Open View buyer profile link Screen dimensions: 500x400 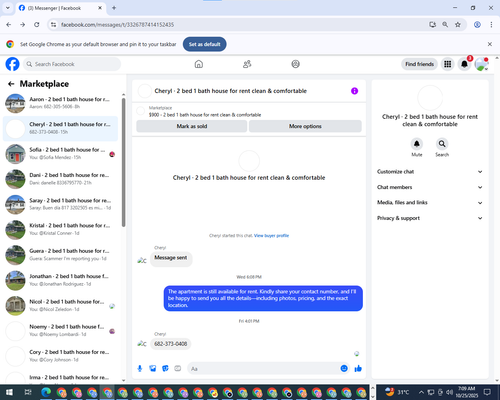(271, 236)
